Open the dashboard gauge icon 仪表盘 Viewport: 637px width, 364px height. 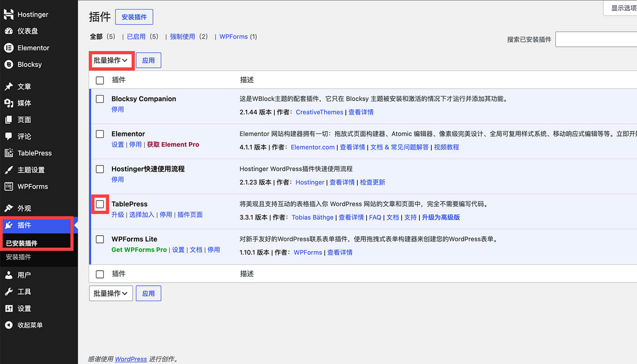pos(9,31)
